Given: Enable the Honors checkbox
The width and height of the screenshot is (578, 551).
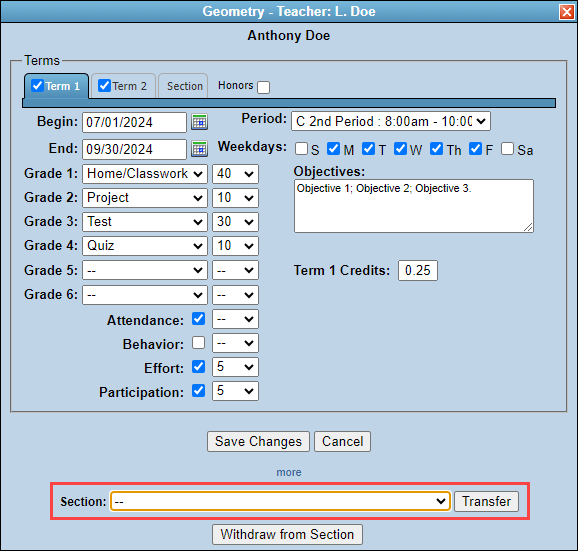Looking at the screenshot, I should tap(264, 88).
